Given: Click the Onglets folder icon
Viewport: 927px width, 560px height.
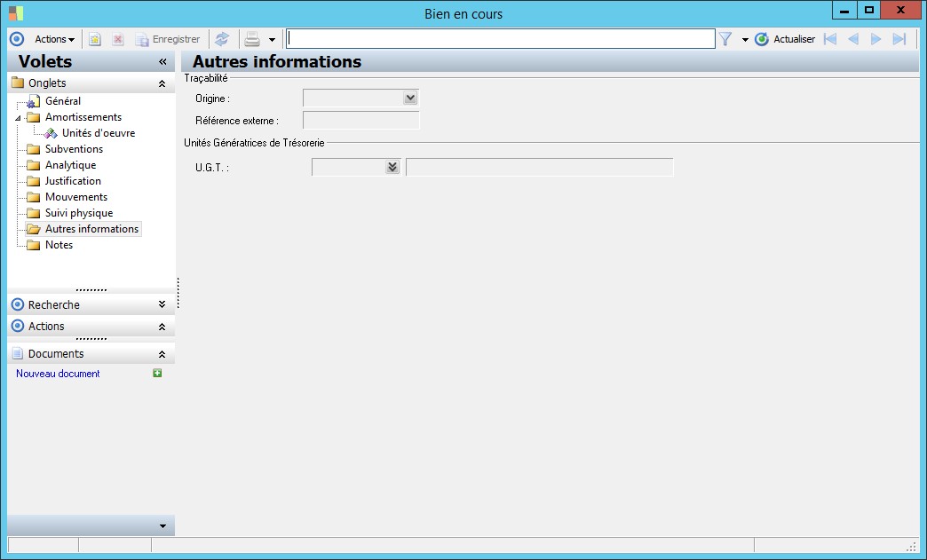Looking at the screenshot, I should pyautogui.click(x=18, y=83).
